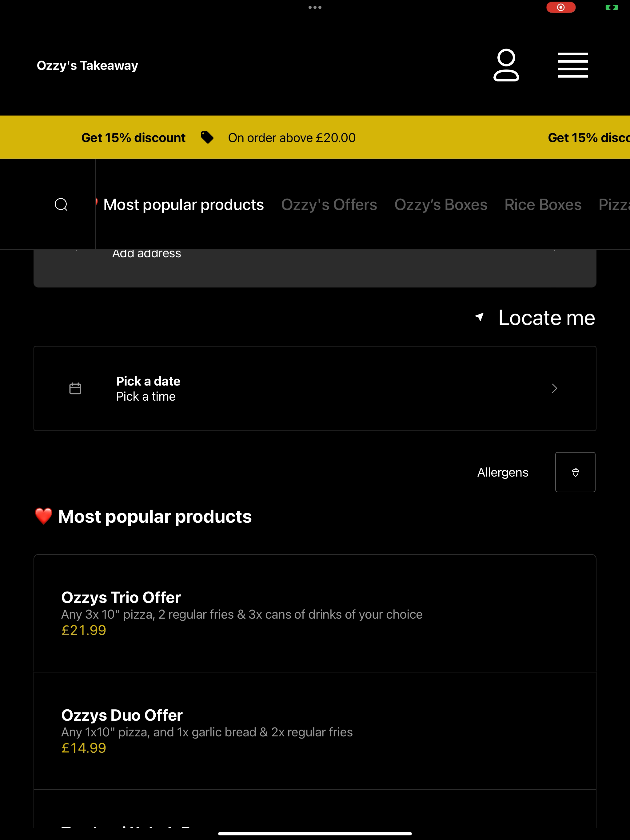Open the user account profile icon
630x840 pixels.
(506, 65)
